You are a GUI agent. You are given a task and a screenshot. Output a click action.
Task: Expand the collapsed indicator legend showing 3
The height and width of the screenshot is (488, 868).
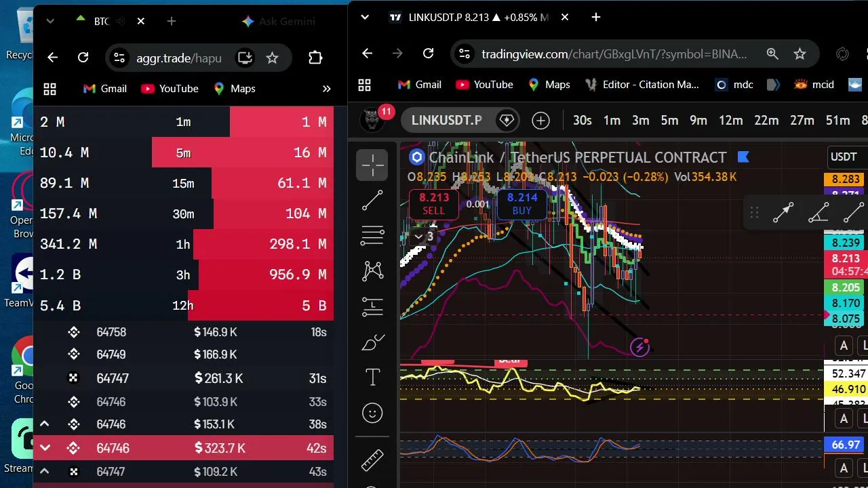424,237
